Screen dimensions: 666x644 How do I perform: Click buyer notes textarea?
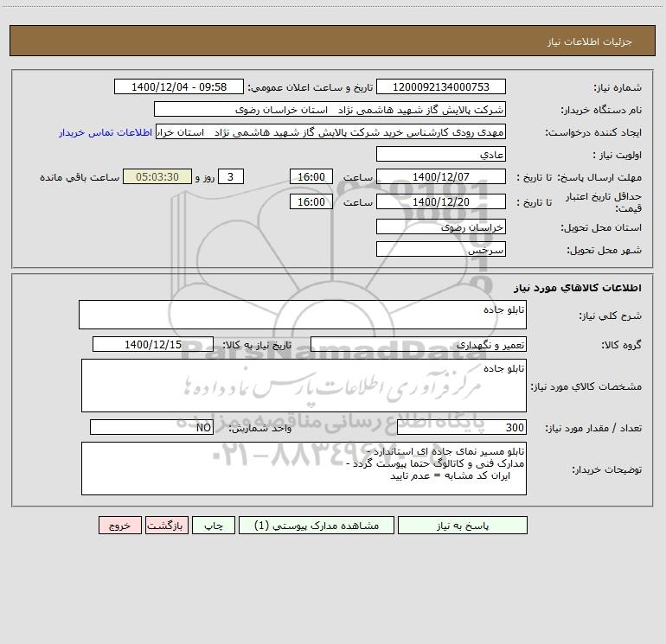[x=304, y=469]
